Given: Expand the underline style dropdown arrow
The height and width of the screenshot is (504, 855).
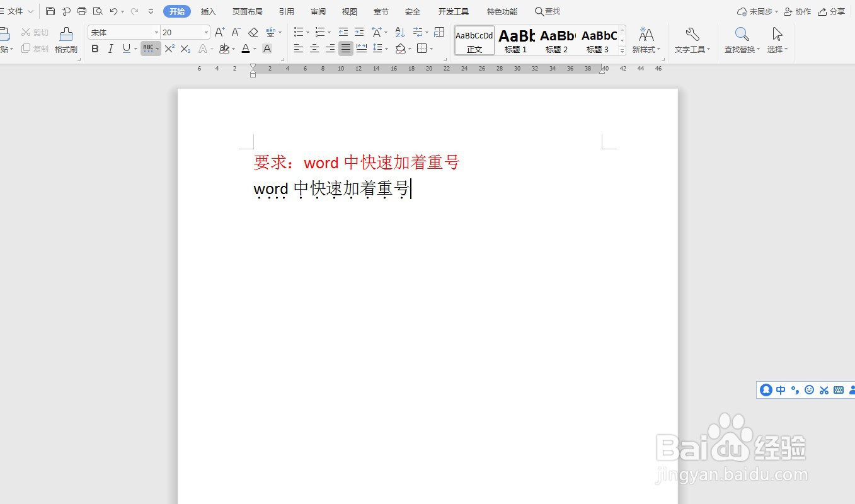Looking at the screenshot, I should click(x=135, y=49).
